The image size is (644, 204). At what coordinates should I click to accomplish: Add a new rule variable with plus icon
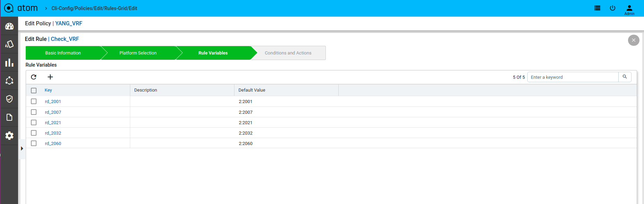pos(50,77)
